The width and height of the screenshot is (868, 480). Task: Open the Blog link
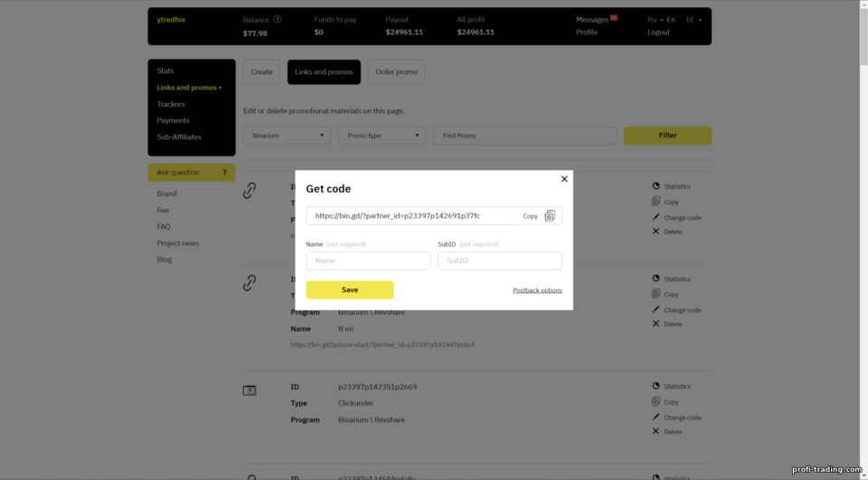pyautogui.click(x=165, y=259)
